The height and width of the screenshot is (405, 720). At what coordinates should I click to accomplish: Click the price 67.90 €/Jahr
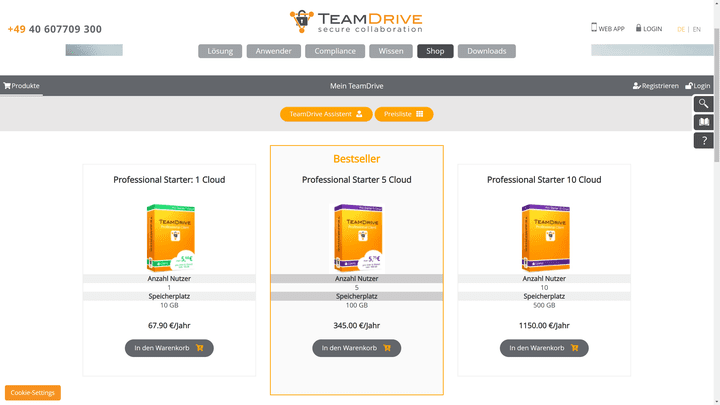pyautogui.click(x=169, y=326)
